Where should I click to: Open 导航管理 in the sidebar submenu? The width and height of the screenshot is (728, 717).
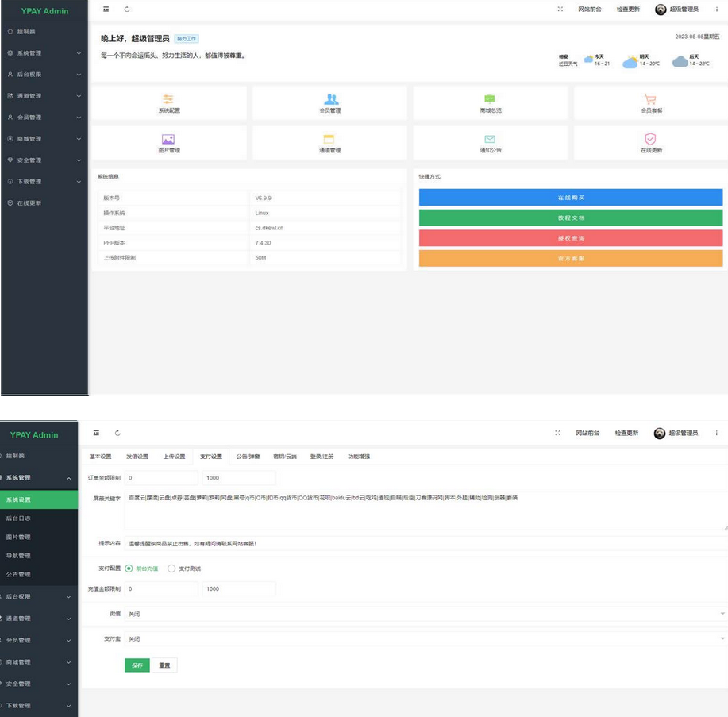[18, 556]
